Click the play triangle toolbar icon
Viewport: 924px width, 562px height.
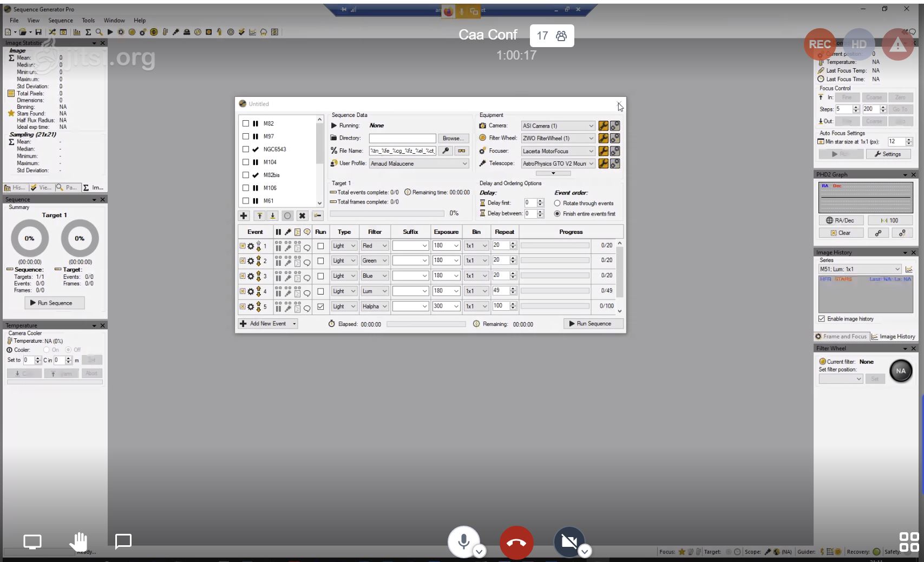pos(110,32)
